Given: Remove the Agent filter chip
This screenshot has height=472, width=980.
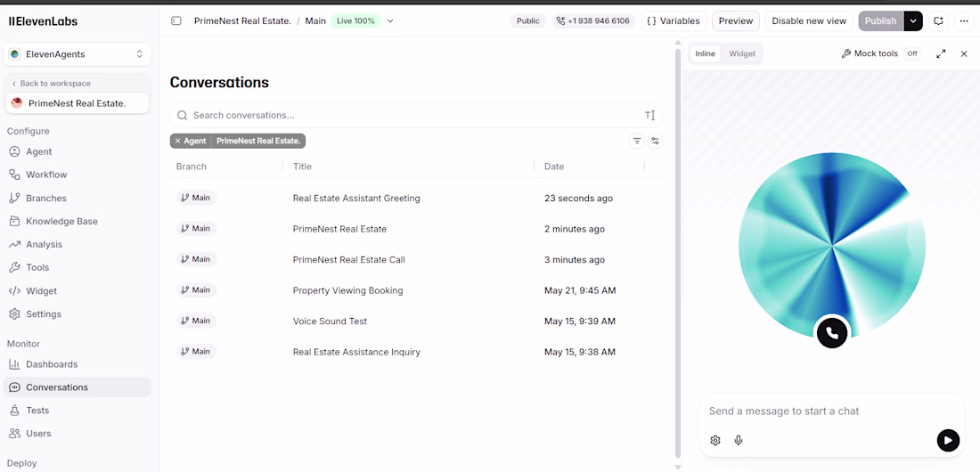Looking at the screenshot, I should [177, 142].
